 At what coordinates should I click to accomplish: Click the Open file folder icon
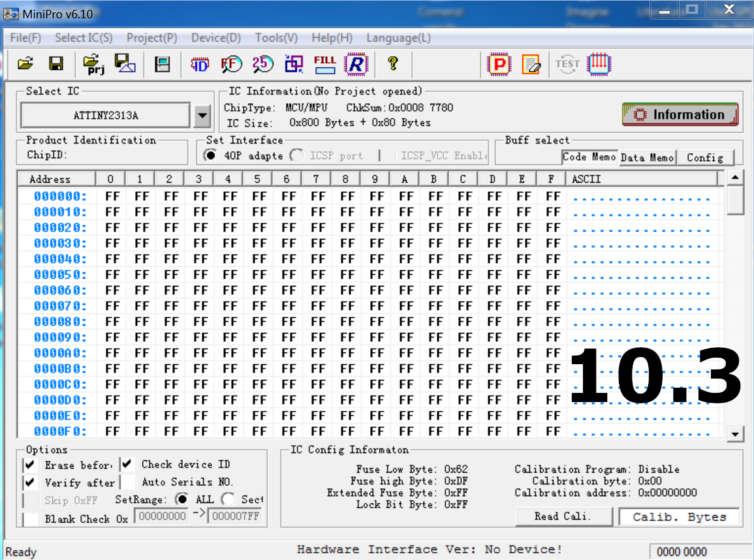[x=25, y=63]
